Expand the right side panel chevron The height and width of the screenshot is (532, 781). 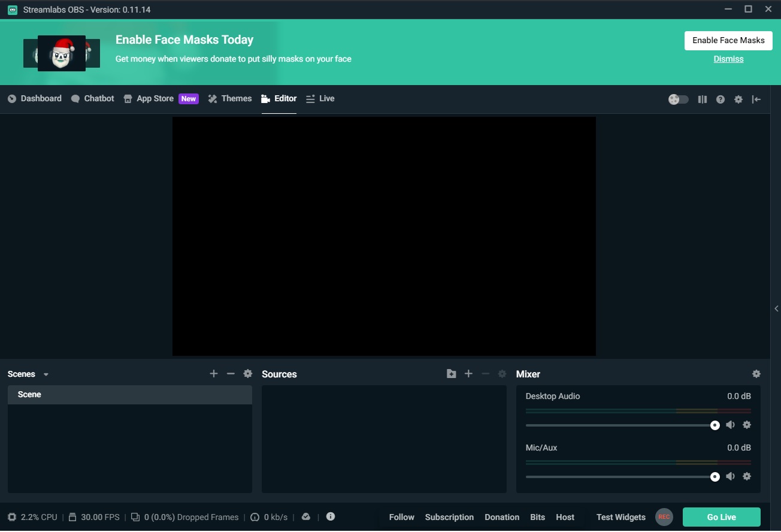click(776, 309)
